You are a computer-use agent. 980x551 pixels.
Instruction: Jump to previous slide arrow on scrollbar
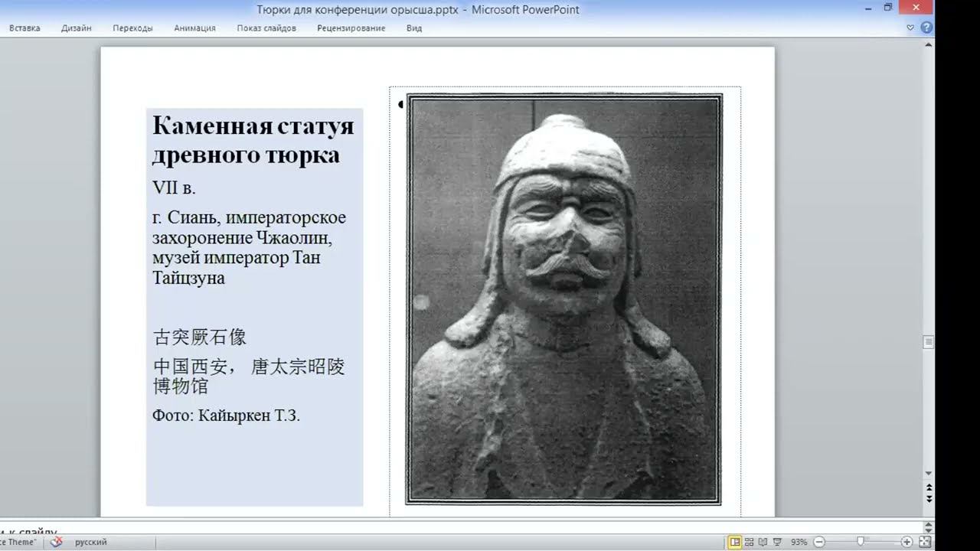(x=929, y=487)
